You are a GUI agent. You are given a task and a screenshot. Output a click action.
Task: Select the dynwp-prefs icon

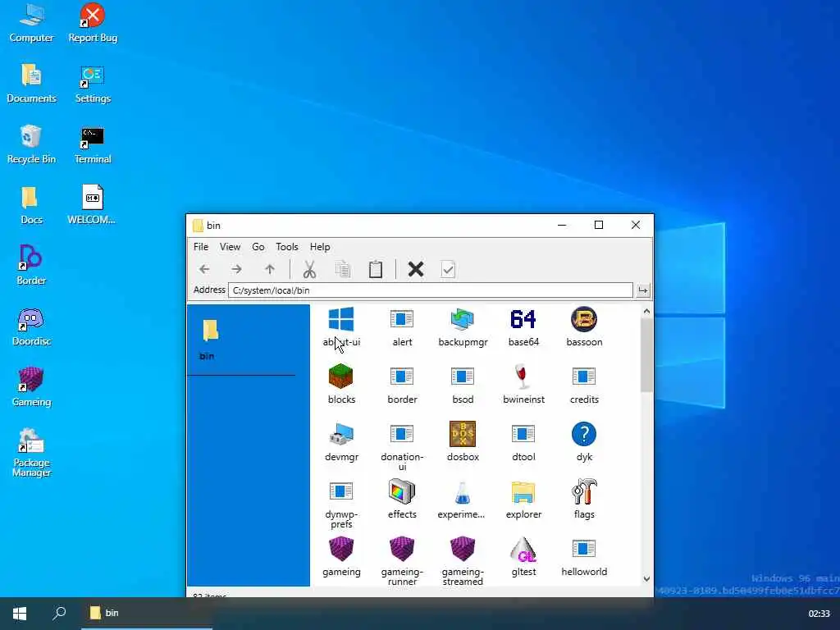coord(341,492)
